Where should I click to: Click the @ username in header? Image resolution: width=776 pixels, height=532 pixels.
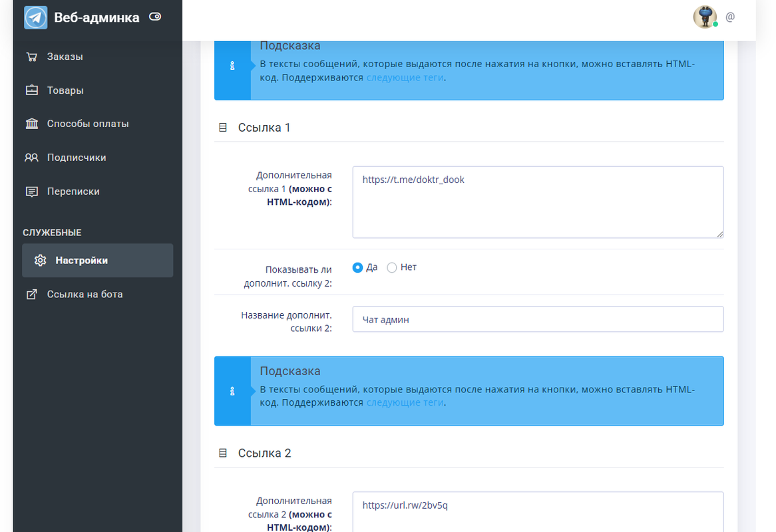(x=730, y=17)
